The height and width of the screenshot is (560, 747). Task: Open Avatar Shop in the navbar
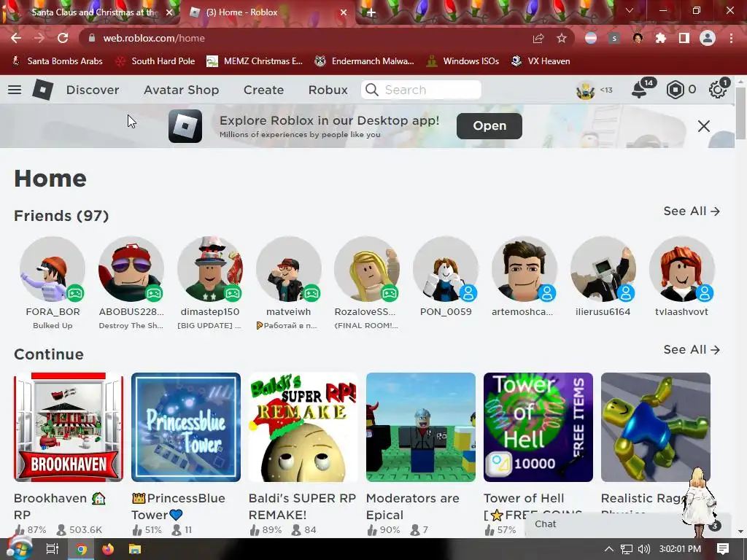[182, 90]
